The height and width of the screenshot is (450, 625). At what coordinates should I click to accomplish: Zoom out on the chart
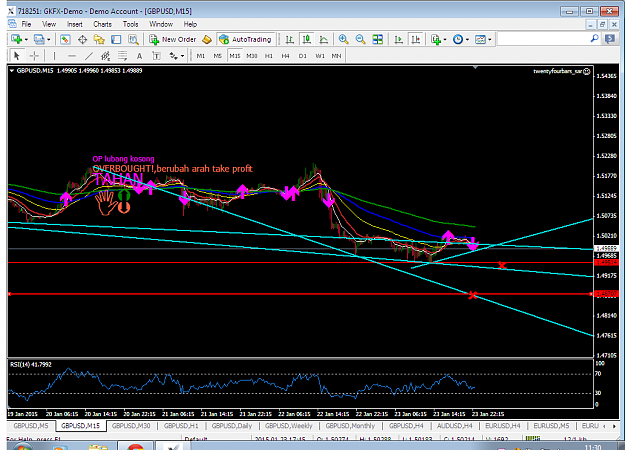click(x=360, y=39)
